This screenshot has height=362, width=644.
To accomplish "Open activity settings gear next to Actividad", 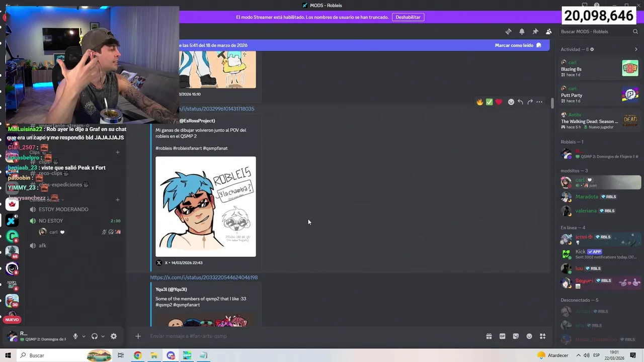I will (592, 49).
